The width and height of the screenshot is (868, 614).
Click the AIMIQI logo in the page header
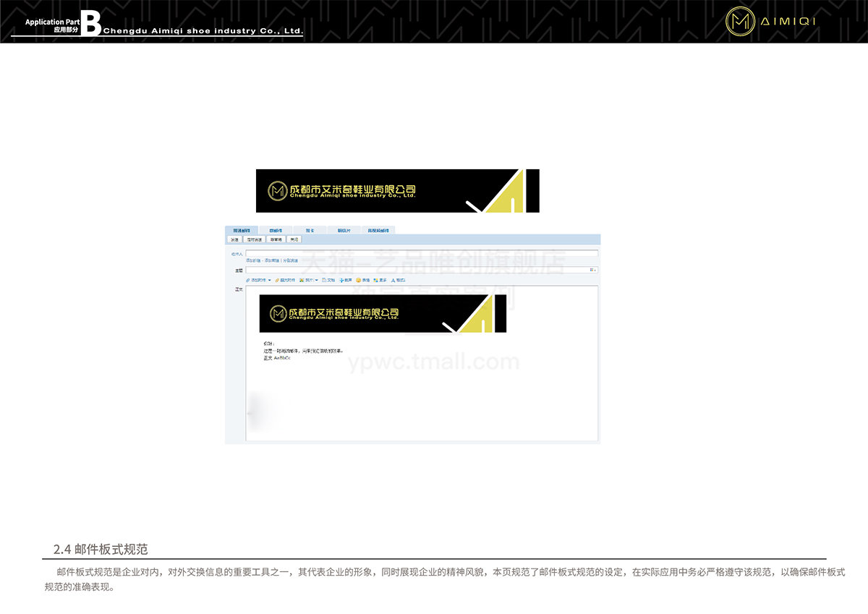click(771, 22)
